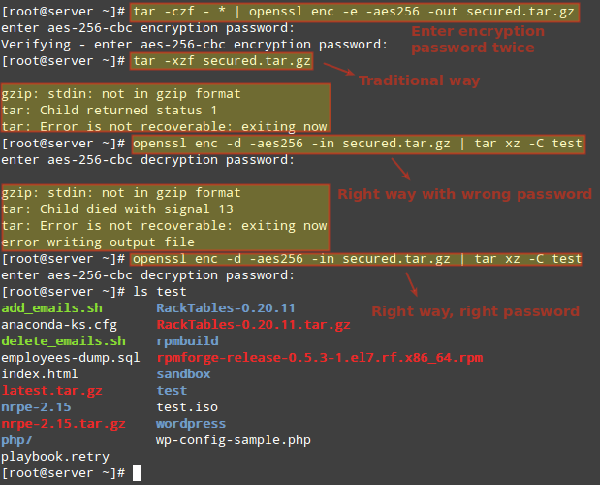Click the tar -czf encryption command line

point(354,12)
